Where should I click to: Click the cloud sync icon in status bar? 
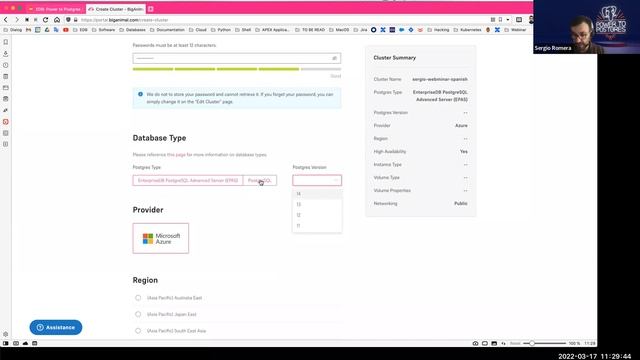click(x=25, y=343)
